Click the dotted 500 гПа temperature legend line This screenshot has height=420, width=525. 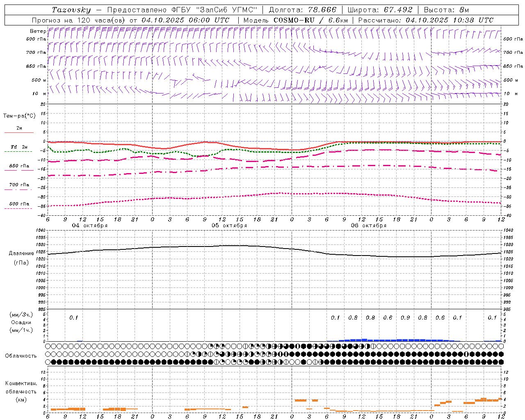click(18, 208)
